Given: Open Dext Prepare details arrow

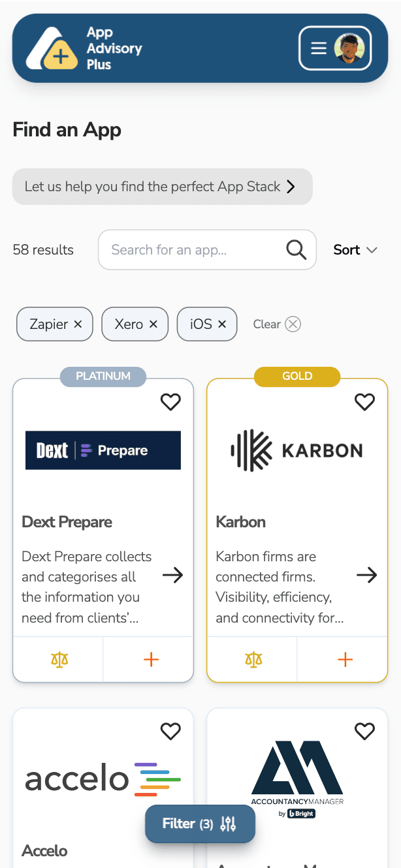Looking at the screenshot, I should [x=172, y=575].
